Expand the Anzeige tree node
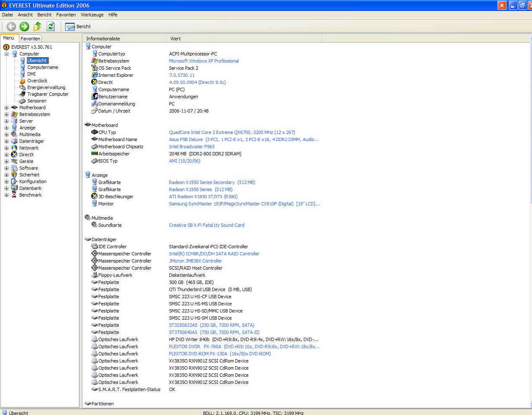Viewport: 532px width, 415px height. 6,128
